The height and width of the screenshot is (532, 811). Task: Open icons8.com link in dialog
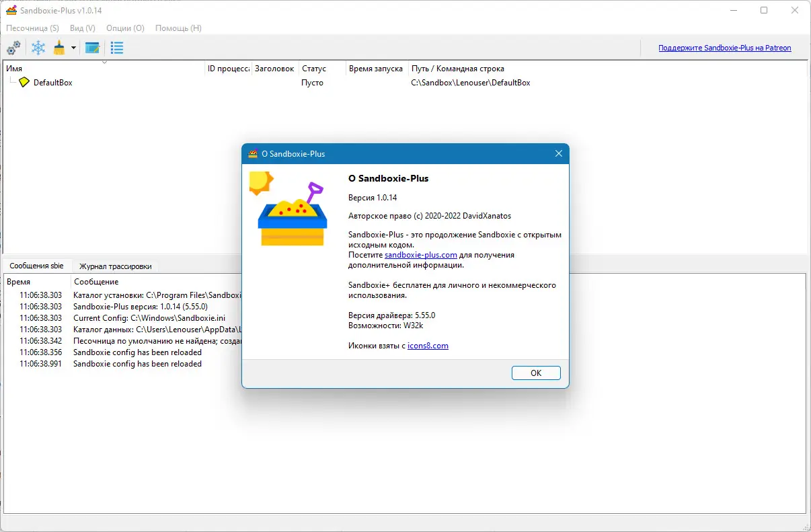click(428, 346)
